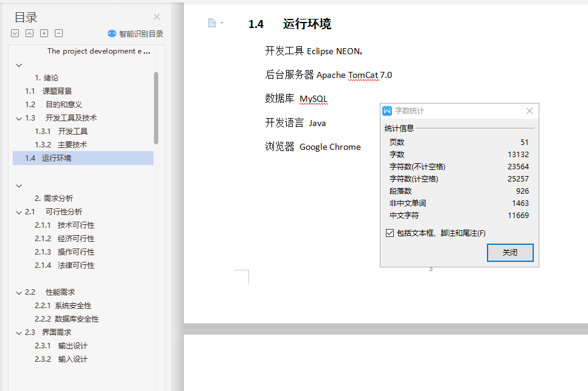This screenshot has width=588, height=391.
Task: Collapse the section above 1. 绪论
Action: [x=19, y=65]
